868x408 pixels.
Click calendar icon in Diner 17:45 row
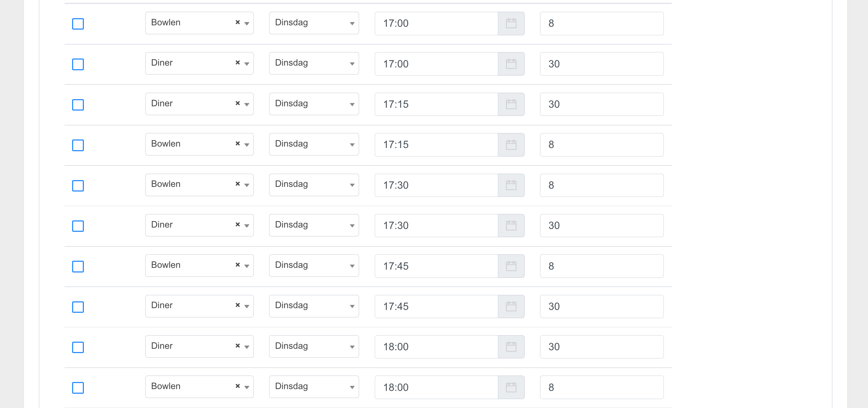[511, 306]
